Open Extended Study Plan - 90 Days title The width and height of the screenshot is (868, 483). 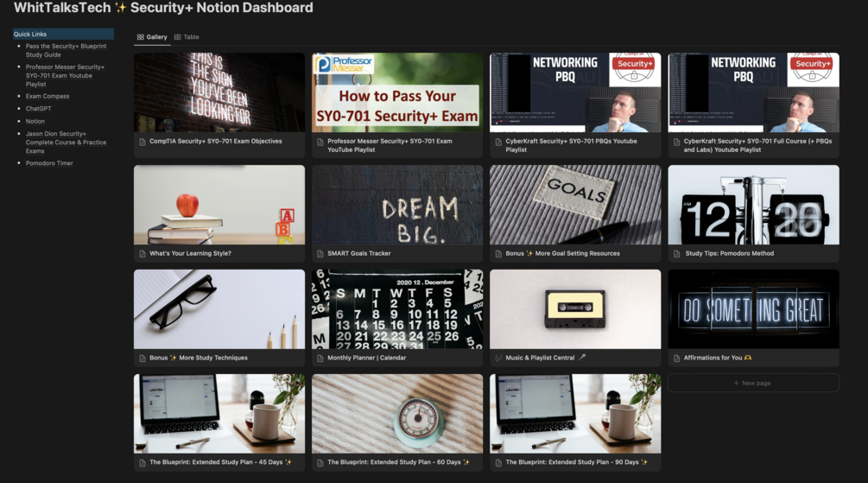coord(576,462)
